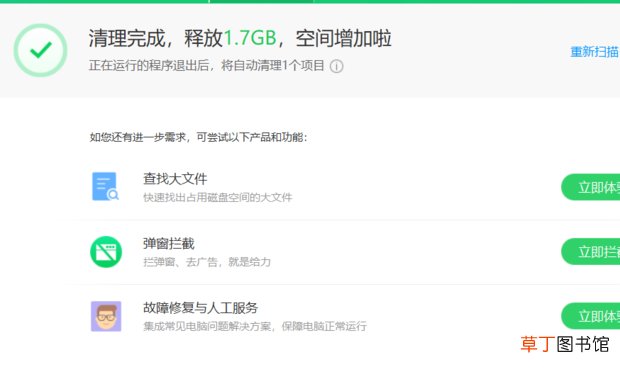
Task: Click the 重新扫描 rescan link
Action: point(595,52)
